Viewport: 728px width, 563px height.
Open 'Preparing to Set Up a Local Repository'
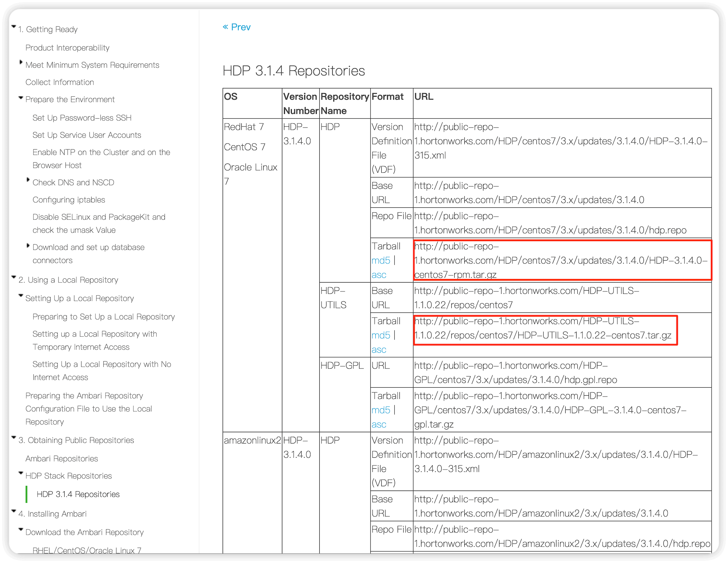click(104, 317)
